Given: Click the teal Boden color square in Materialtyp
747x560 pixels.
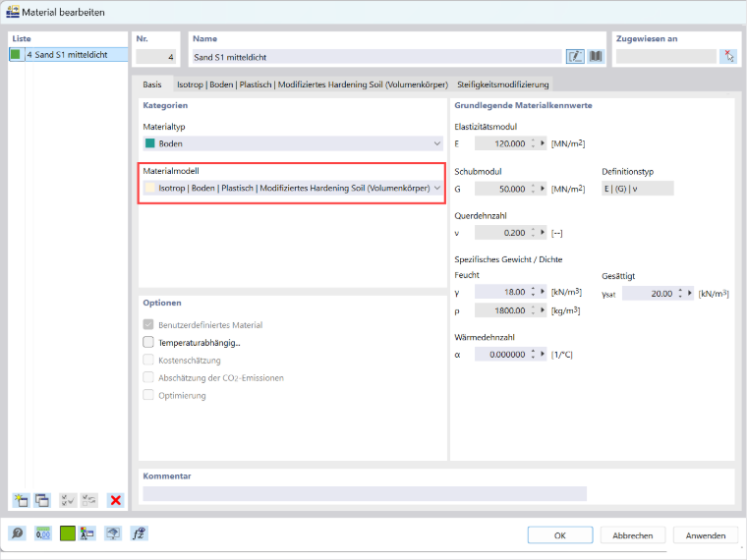Looking at the screenshot, I should 150,142.
